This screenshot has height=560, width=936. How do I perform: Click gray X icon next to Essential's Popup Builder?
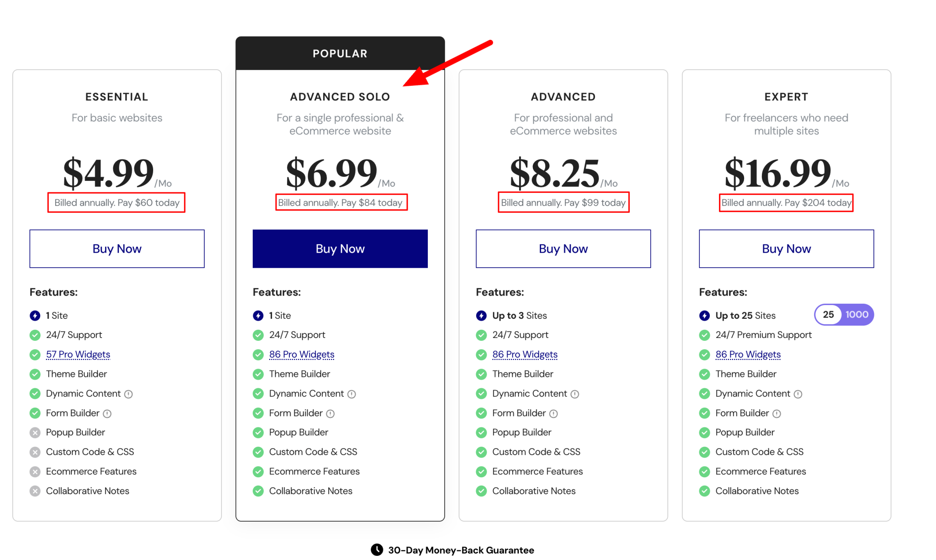point(35,432)
